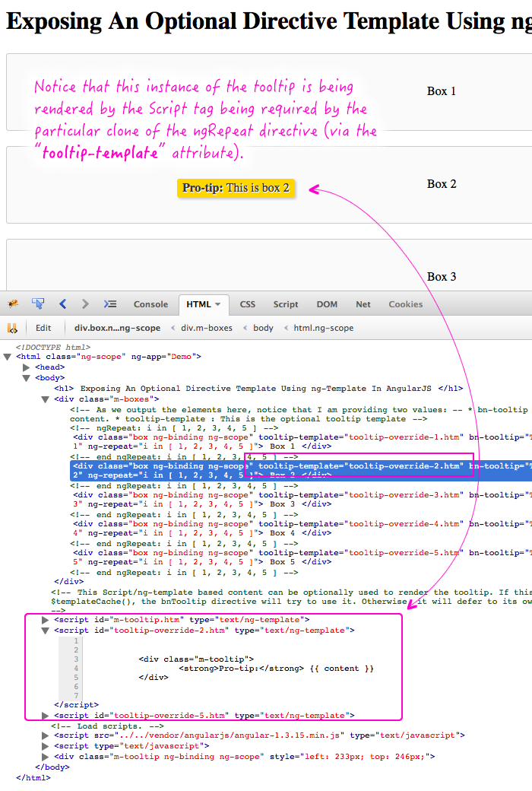Image resolution: width=532 pixels, height=791 pixels.
Task: Switch to the CSS tab
Action: point(248,304)
